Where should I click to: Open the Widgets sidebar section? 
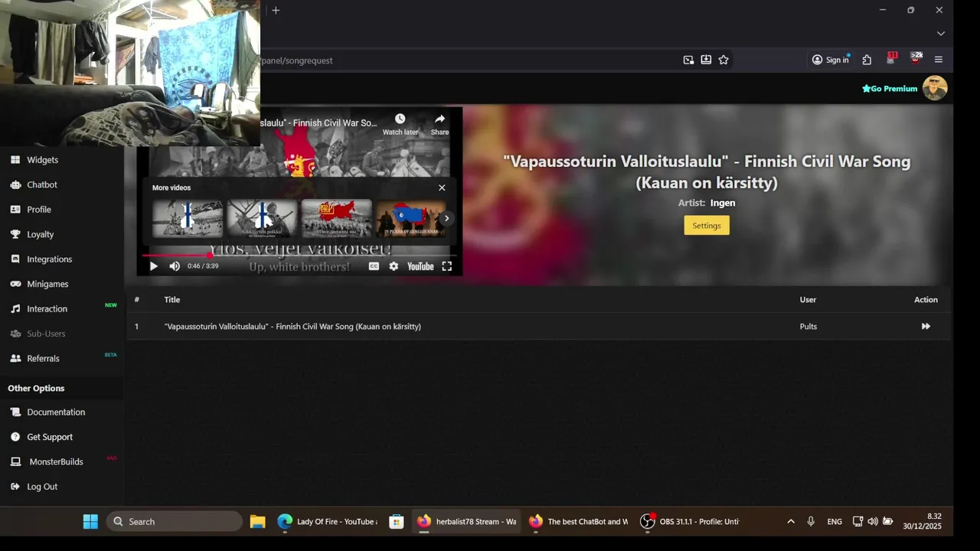tap(42, 160)
